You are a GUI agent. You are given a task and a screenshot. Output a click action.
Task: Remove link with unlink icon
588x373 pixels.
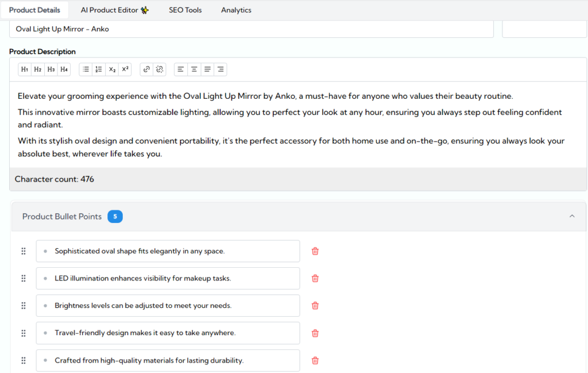pos(160,70)
